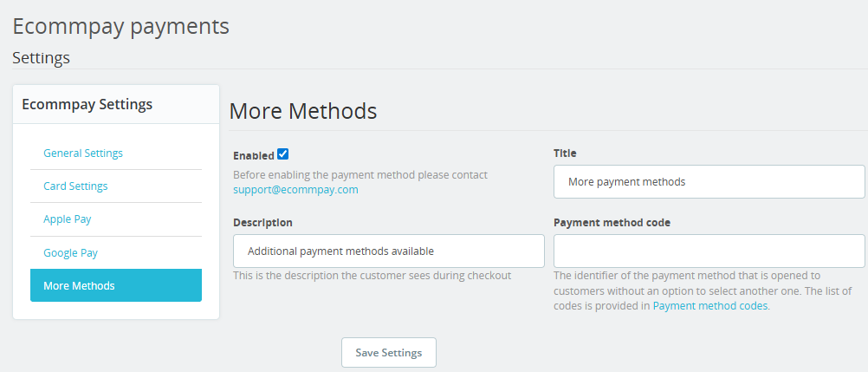Click the 'The identifier of the payment method' hint
Image resolution: width=868 pixels, height=372 pixels.
click(x=703, y=290)
